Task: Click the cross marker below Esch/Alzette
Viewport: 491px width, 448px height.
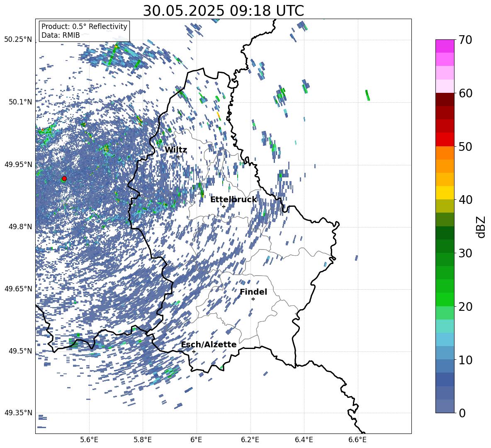Action: [x=194, y=351]
